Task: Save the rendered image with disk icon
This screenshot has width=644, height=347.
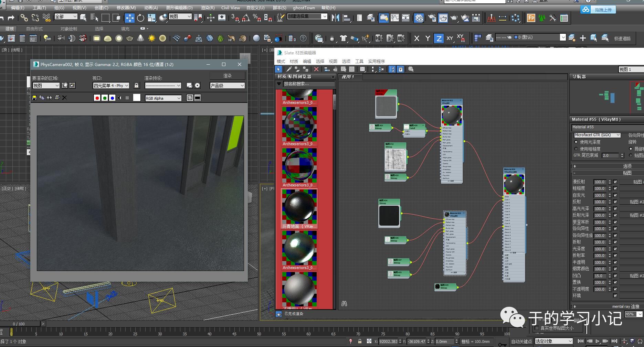Action: point(34,98)
